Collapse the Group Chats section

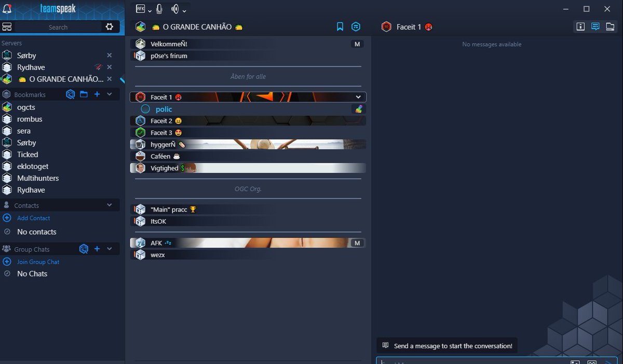[x=110, y=249]
